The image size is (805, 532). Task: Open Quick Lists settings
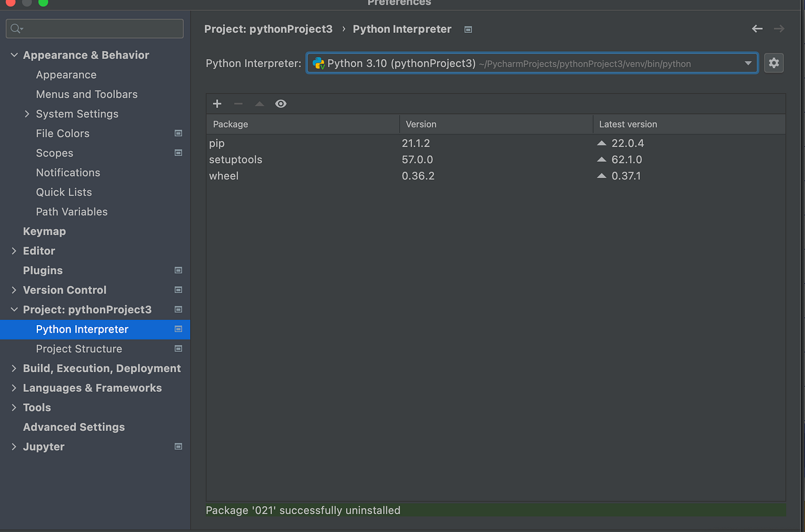coord(64,192)
